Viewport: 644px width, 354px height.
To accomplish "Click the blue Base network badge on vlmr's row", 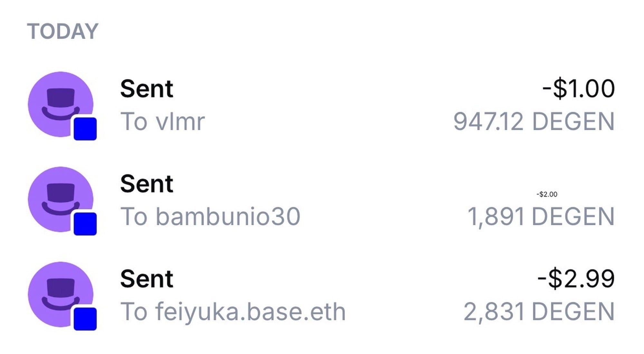I will [x=85, y=129].
